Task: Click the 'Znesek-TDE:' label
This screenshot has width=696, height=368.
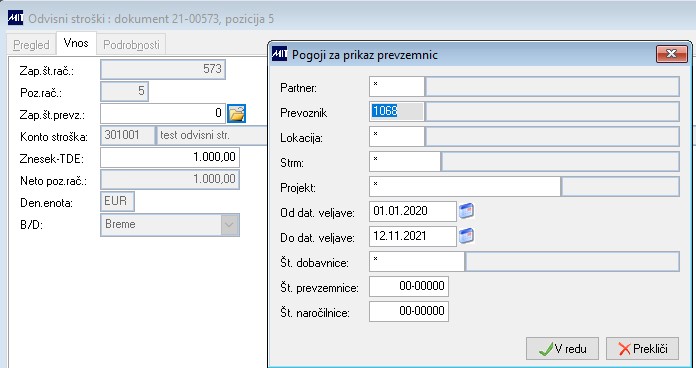Action: (52, 158)
